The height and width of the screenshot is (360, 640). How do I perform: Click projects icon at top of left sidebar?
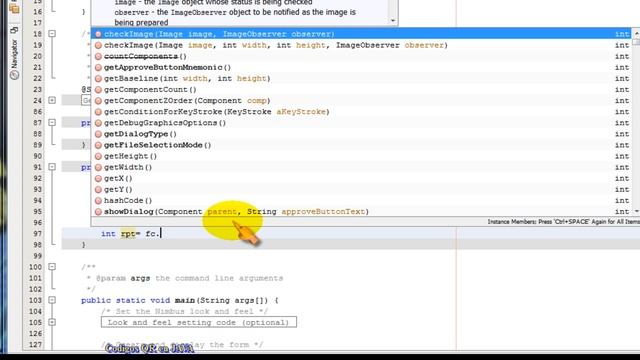[14, 8]
